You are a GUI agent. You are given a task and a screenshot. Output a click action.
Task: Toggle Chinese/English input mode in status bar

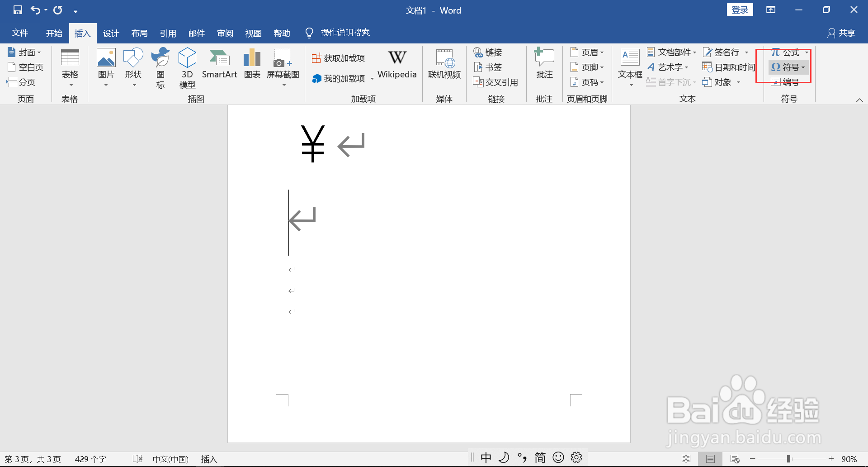point(486,457)
